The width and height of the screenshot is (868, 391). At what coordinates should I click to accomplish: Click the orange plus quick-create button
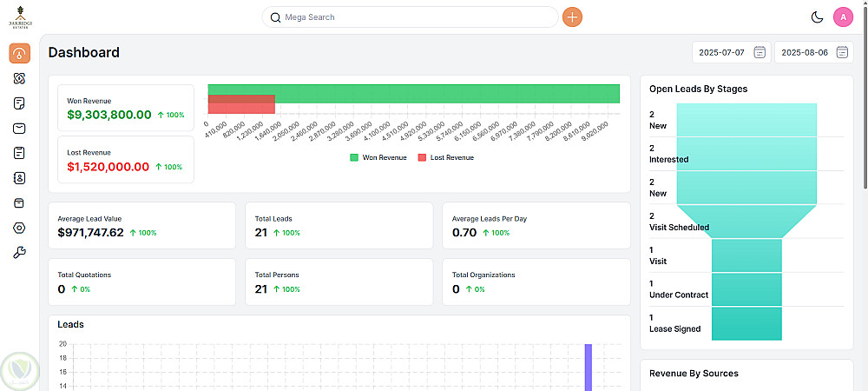click(572, 17)
